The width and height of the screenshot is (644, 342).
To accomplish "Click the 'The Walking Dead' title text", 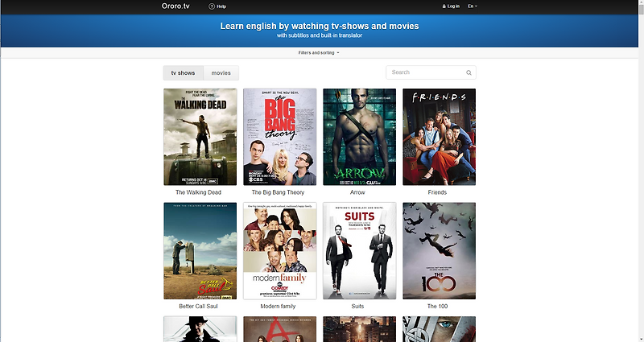I will (198, 192).
